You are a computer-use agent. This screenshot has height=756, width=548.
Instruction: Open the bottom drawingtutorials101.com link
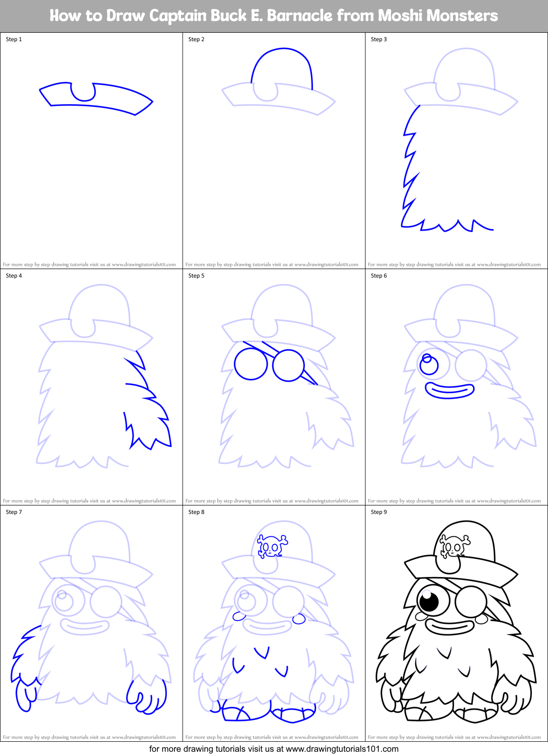[274, 749]
